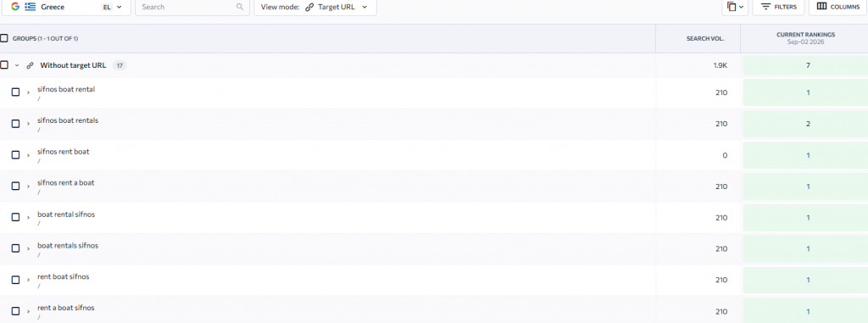The width and height of the screenshot is (868, 323).
Task: Tick checkbox for sifnos boat rental
Action: [x=15, y=92]
